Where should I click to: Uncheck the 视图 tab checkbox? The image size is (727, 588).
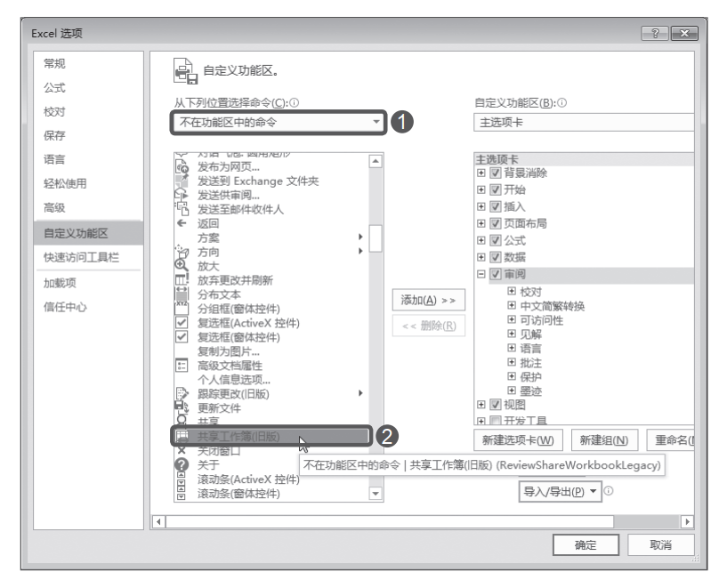tap(496, 405)
